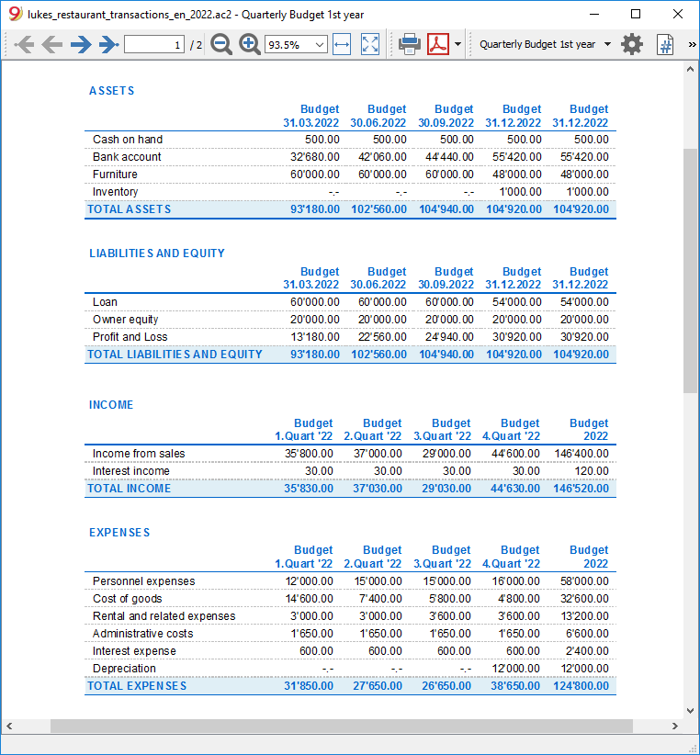
Task: Click the Administrative costs label
Action: [x=143, y=634]
